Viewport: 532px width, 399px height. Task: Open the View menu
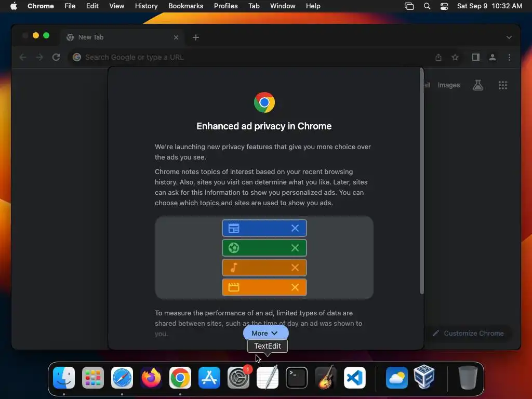pyautogui.click(x=116, y=6)
